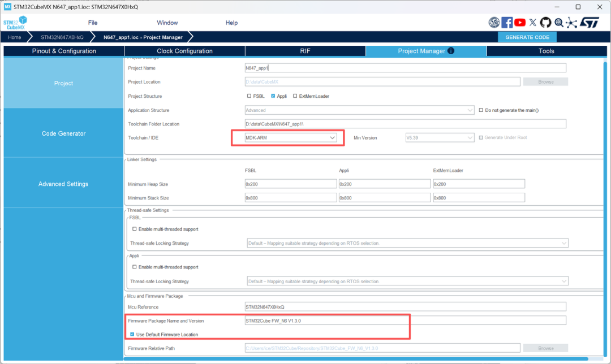Uncheck Use Default Firmware Location
Image resolution: width=611 pixels, height=364 pixels.
(x=132, y=335)
